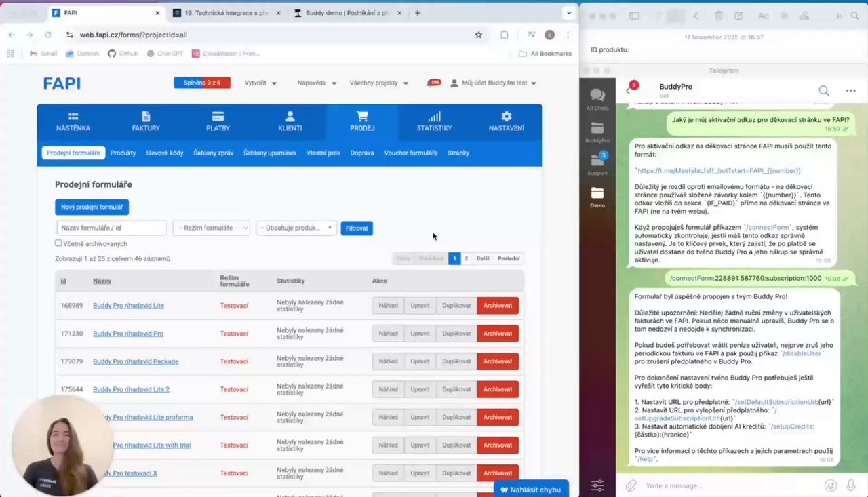Open Můj účet Buddy.fm test menu

coord(494,83)
